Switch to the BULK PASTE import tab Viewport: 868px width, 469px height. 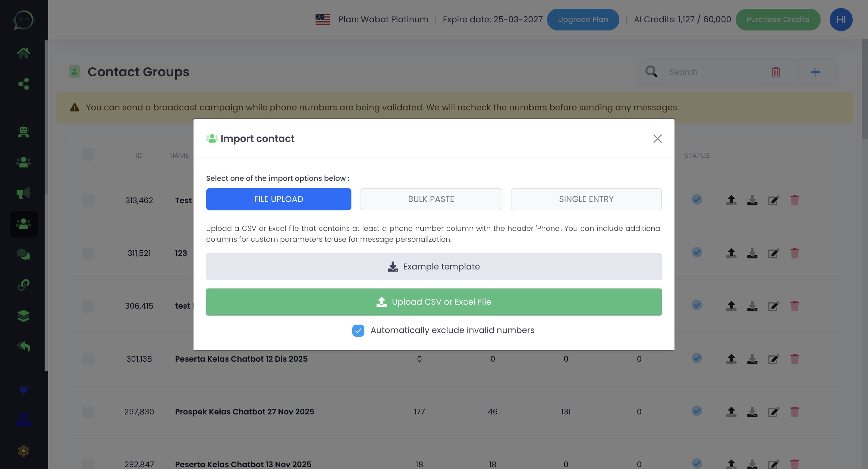point(431,199)
